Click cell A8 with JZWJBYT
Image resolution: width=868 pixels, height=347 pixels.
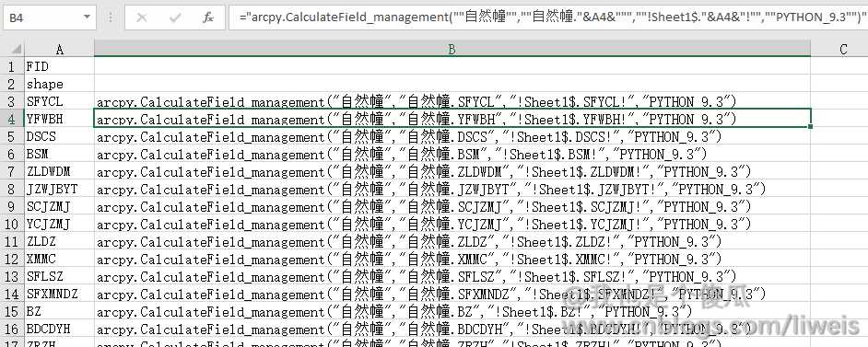[x=59, y=189]
